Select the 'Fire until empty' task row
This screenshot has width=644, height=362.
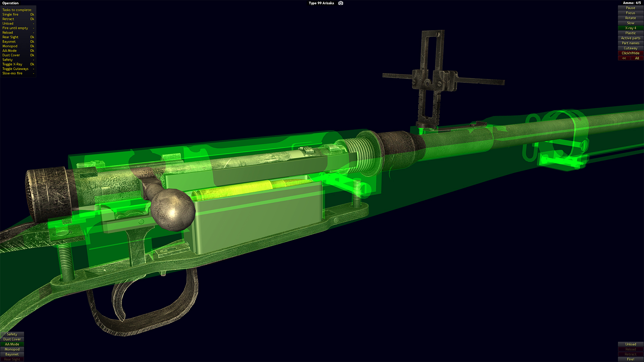(x=18, y=28)
